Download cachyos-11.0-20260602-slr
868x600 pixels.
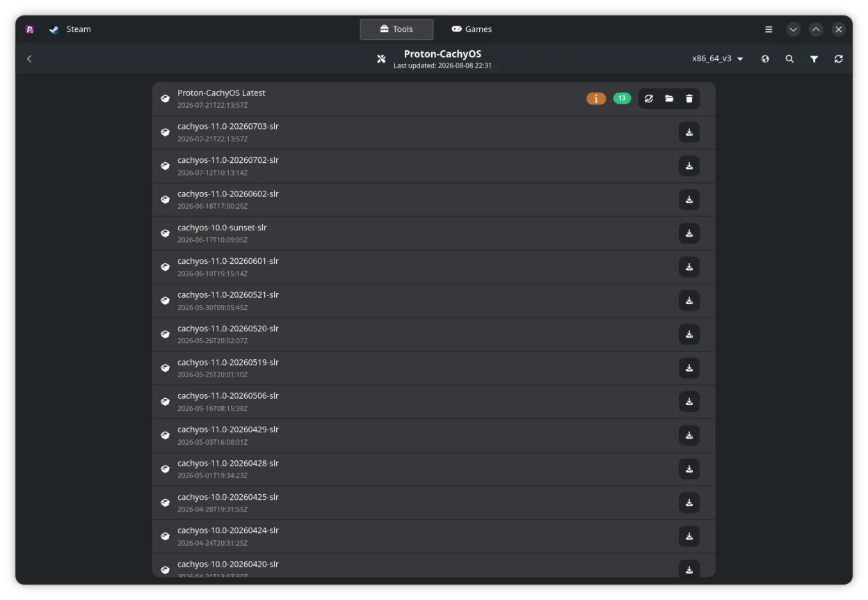[x=689, y=200]
